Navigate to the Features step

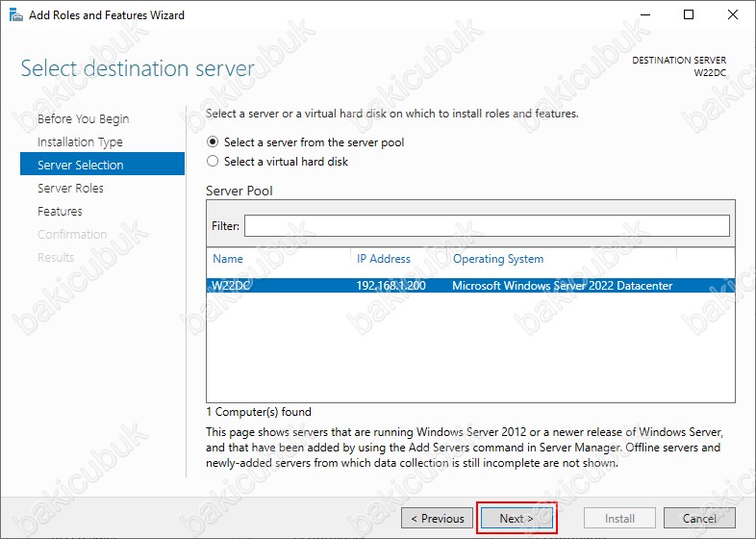60,212
